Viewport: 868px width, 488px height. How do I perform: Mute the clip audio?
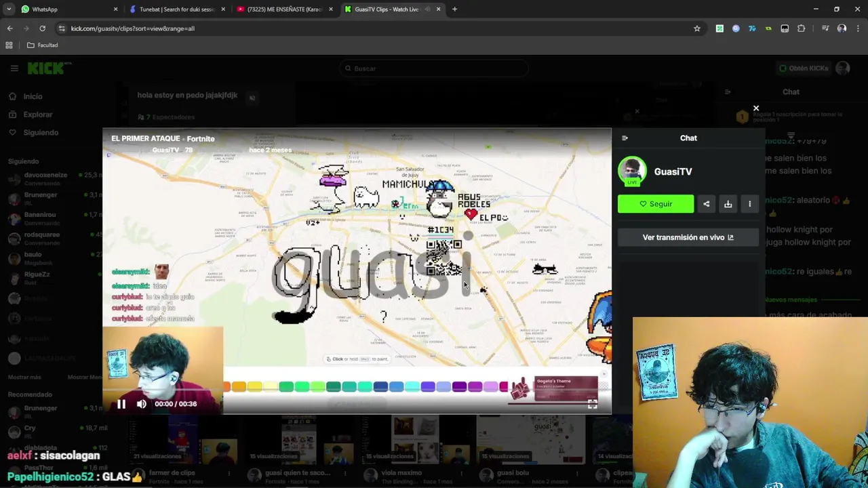tap(141, 404)
